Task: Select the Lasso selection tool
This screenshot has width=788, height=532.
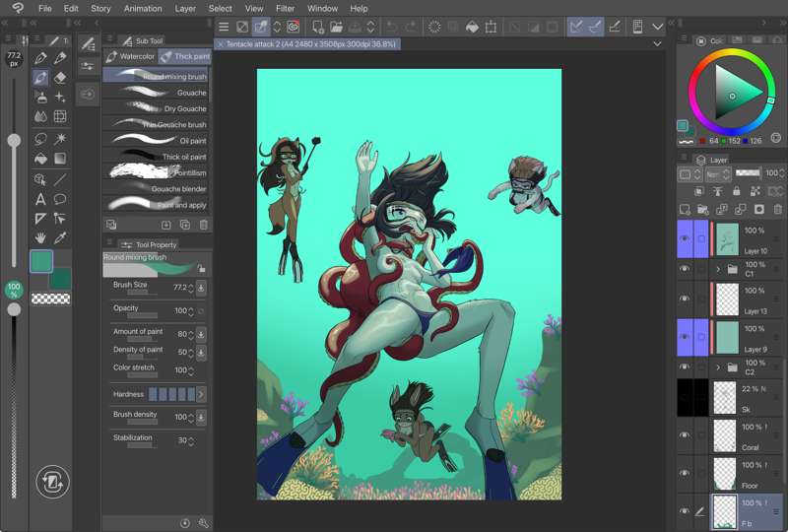Action: pos(40,138)
